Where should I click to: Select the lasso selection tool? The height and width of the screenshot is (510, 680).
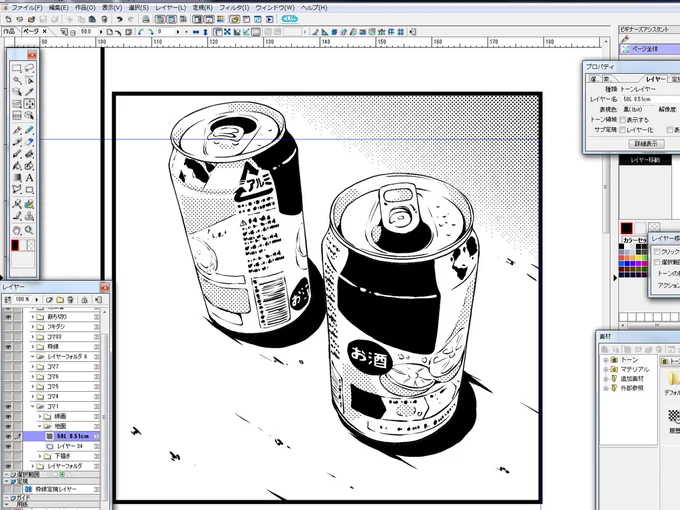tap(29, 68)
